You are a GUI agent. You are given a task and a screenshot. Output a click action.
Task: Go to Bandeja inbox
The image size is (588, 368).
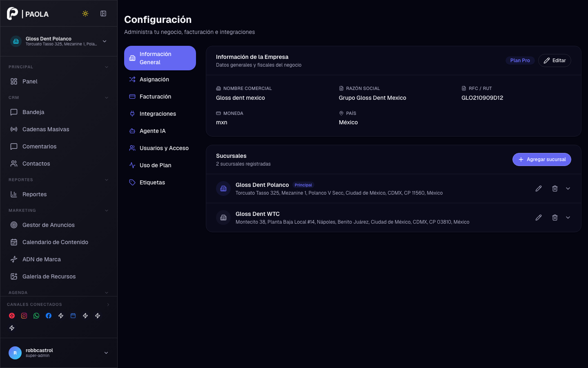[x=59, y=112]
